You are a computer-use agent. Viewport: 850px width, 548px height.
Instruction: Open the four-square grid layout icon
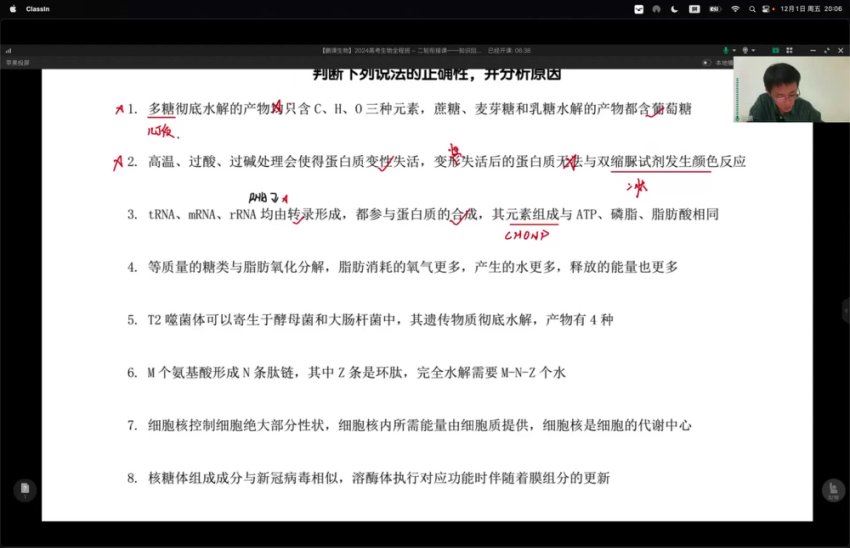[789, 50]
